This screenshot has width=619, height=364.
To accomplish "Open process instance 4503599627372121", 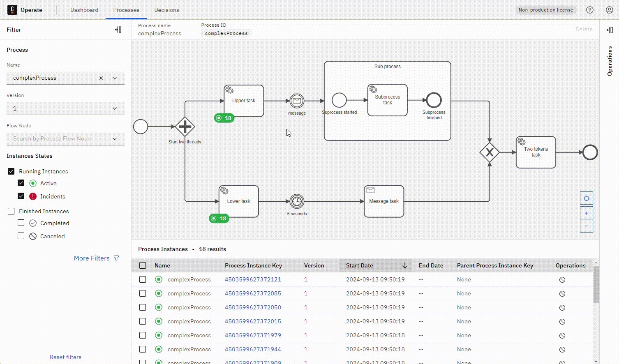I will coord(253,279).
